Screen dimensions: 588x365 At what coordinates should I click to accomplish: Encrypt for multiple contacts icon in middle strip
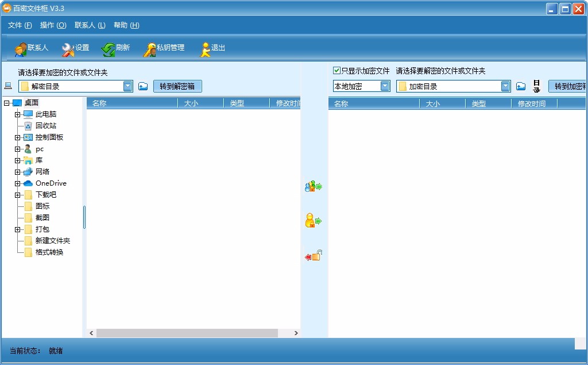314,186
